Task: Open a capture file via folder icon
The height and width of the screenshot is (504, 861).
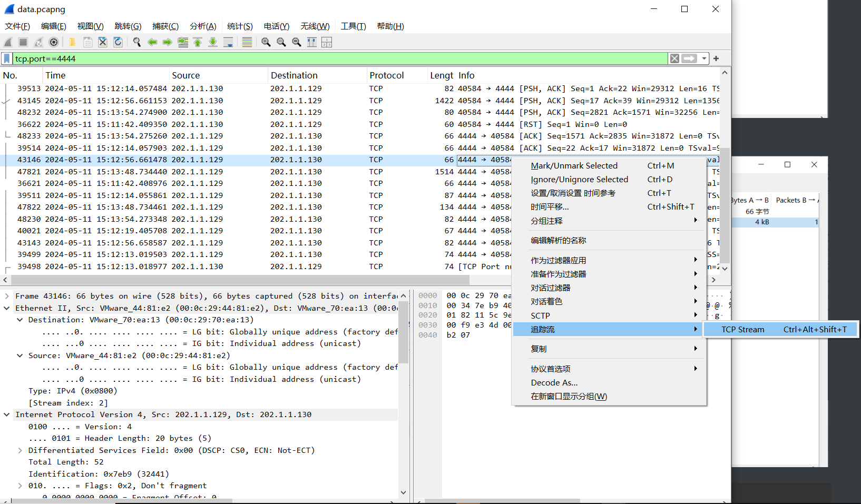Action: (72, 42)
